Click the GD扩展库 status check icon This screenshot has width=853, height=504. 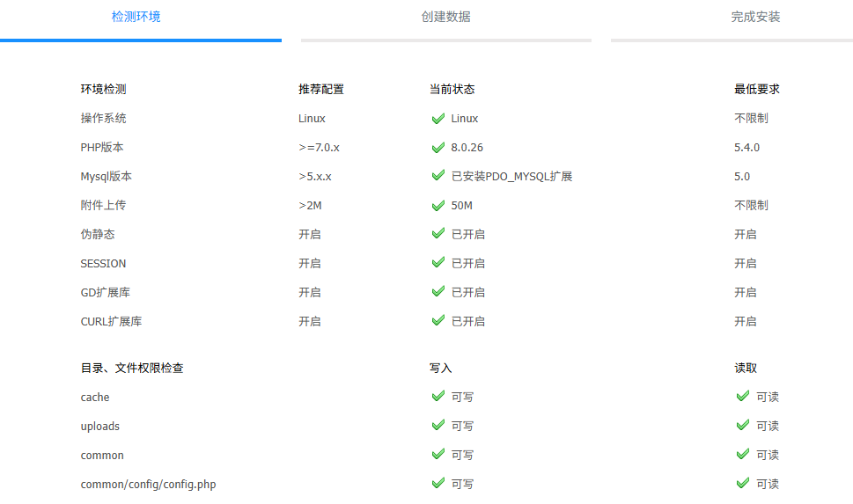point(438,292)
